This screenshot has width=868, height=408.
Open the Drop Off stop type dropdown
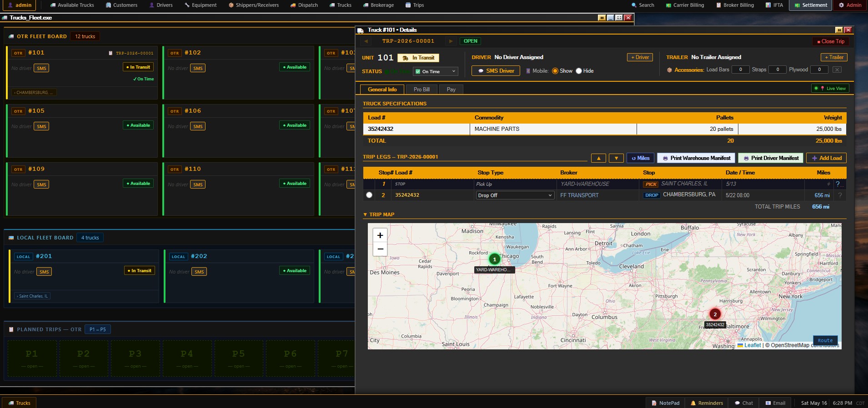pos(515,195)
